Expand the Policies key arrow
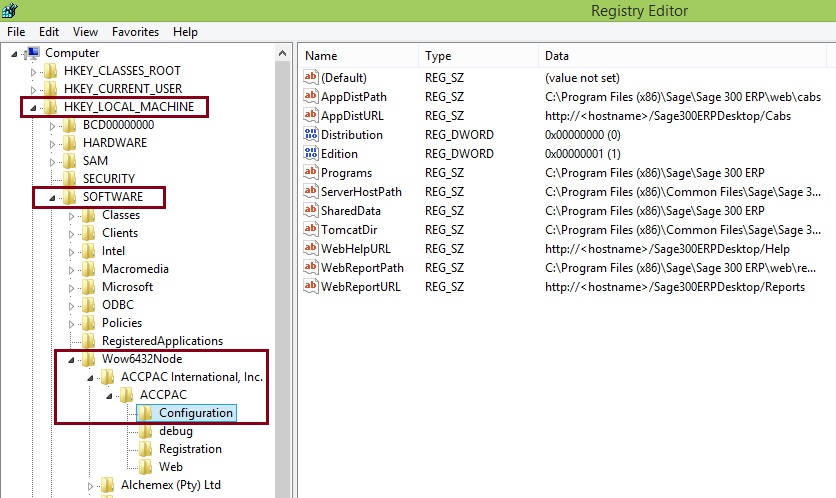 [71, 324]
